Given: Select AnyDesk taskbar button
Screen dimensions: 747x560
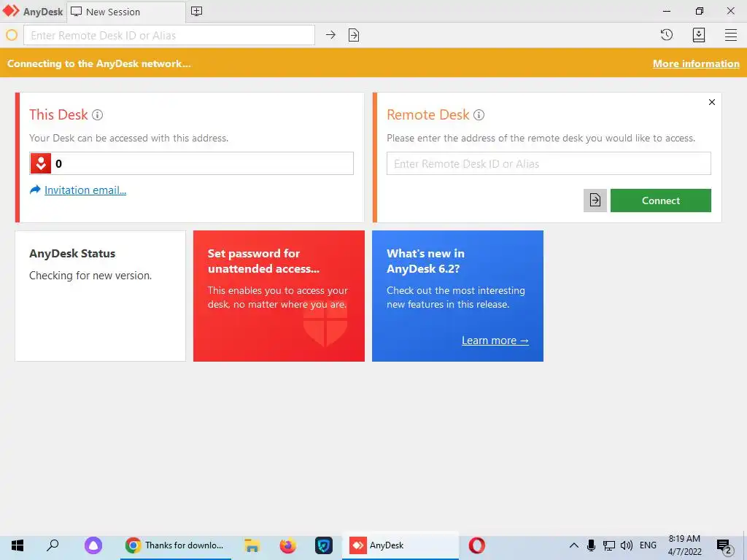Looking at the screenshot, I should coord(400,545).
